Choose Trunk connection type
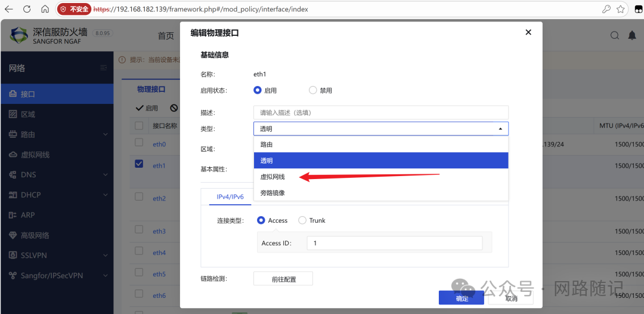Screen dimensions: 644x314 pos(302,220)
